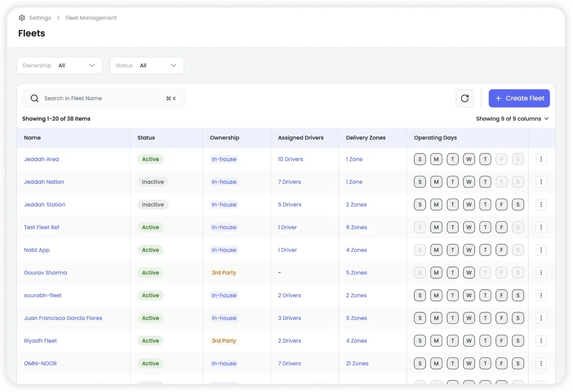Toggle Thursday for Gourav Sharma fleet
The image size is (573, 392).
click(x=485, y=273)
